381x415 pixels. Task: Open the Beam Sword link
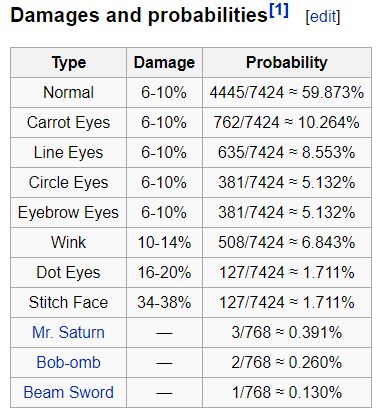tap(68, 392)
